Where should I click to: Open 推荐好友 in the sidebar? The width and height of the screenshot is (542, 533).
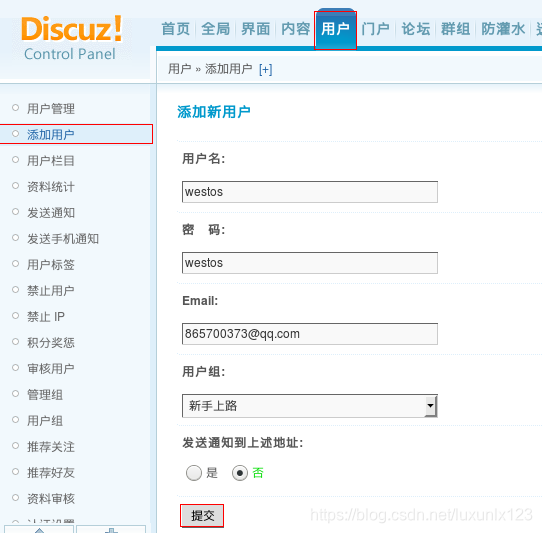[x=51, y=473]
